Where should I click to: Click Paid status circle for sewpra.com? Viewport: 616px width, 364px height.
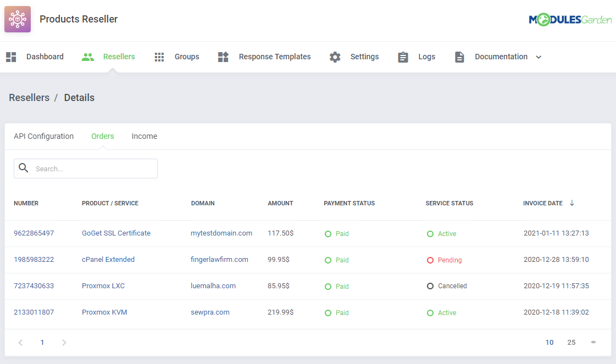328,312
